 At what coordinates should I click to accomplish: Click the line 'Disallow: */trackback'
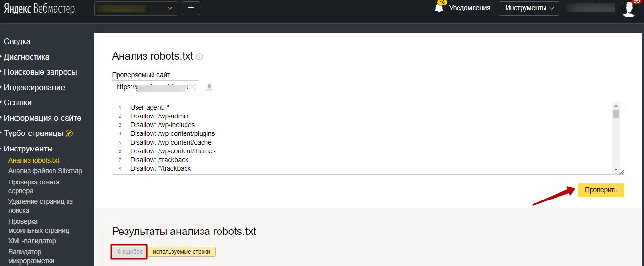click(161, 168)
